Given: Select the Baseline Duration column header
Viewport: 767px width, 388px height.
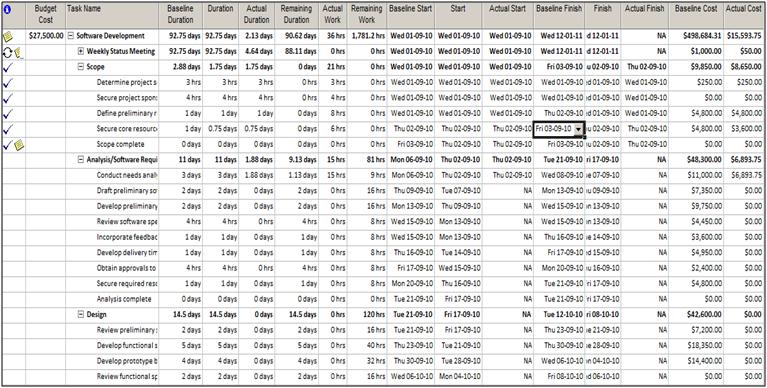Looking at the screenshot, I should coord(180,15).
